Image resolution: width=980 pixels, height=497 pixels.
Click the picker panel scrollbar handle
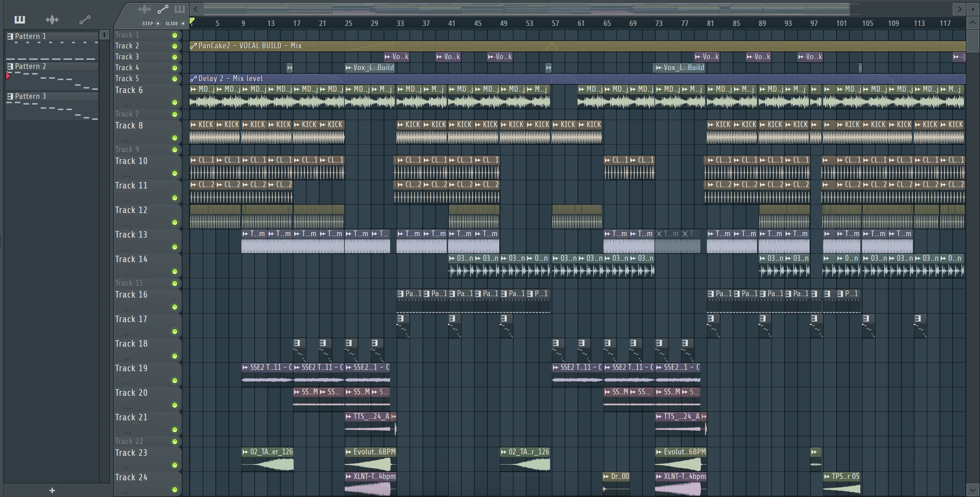[104, 35]
